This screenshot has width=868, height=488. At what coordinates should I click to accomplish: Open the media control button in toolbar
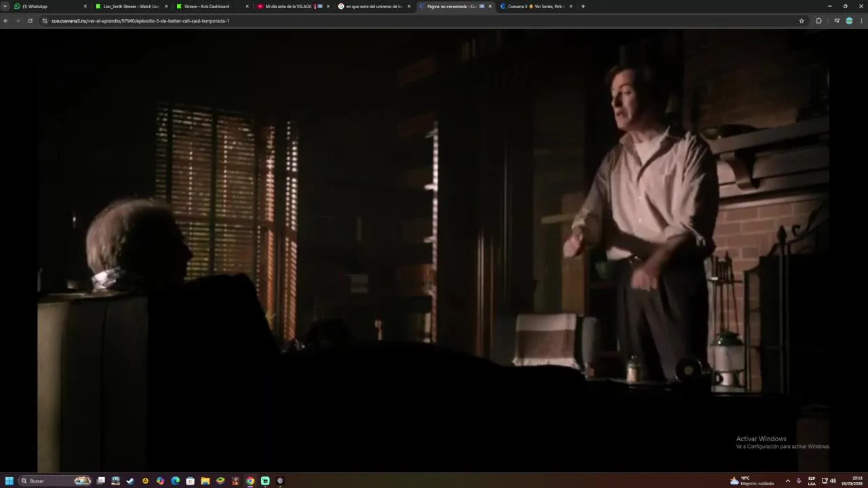coord(836,21)
